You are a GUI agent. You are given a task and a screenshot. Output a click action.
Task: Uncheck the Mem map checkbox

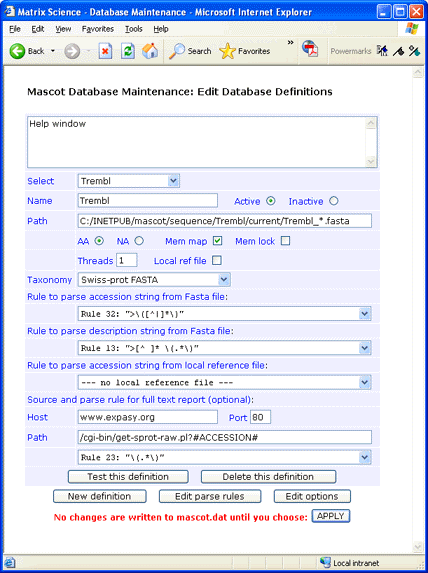coord(217,240)
